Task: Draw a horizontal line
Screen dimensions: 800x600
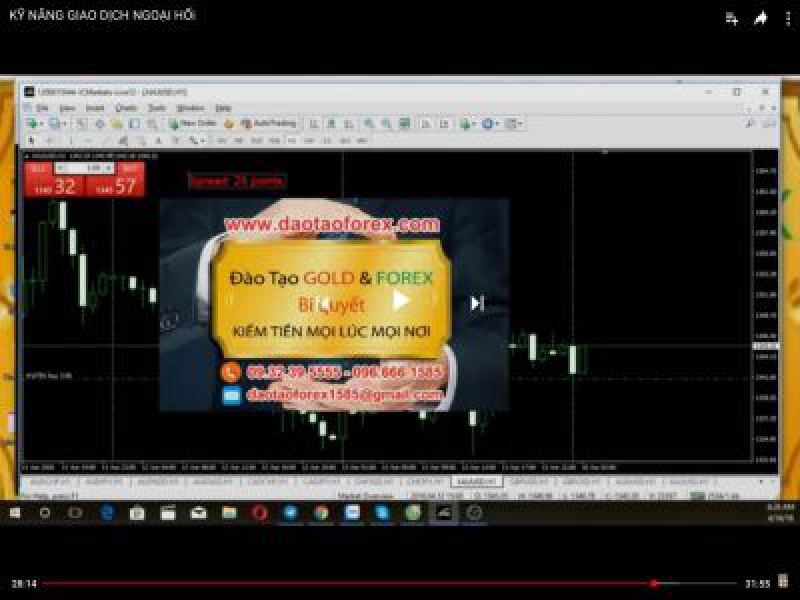Action: (89, 140)
